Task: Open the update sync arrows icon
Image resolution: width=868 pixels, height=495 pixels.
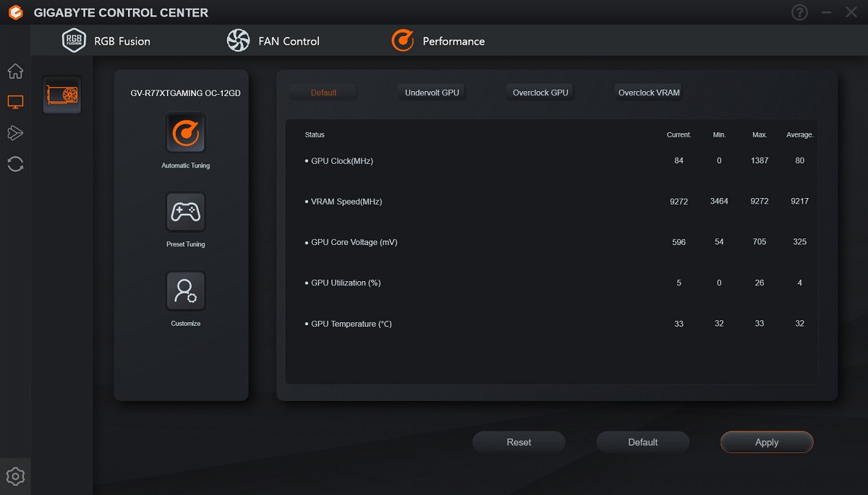Action: pos(15,163)
